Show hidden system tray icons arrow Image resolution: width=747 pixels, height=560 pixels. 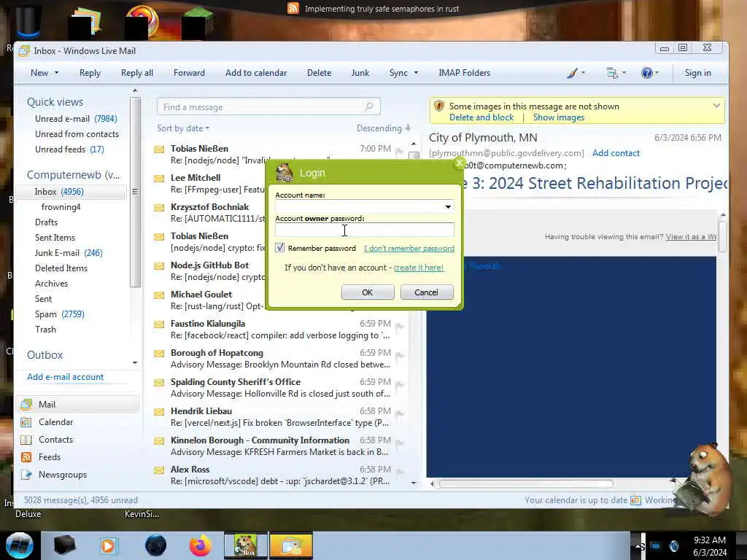639,545
